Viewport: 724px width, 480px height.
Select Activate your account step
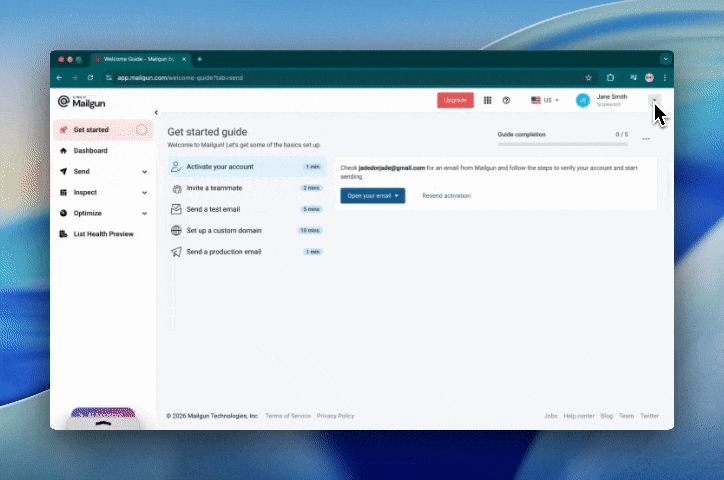click(x=247, y=167)
